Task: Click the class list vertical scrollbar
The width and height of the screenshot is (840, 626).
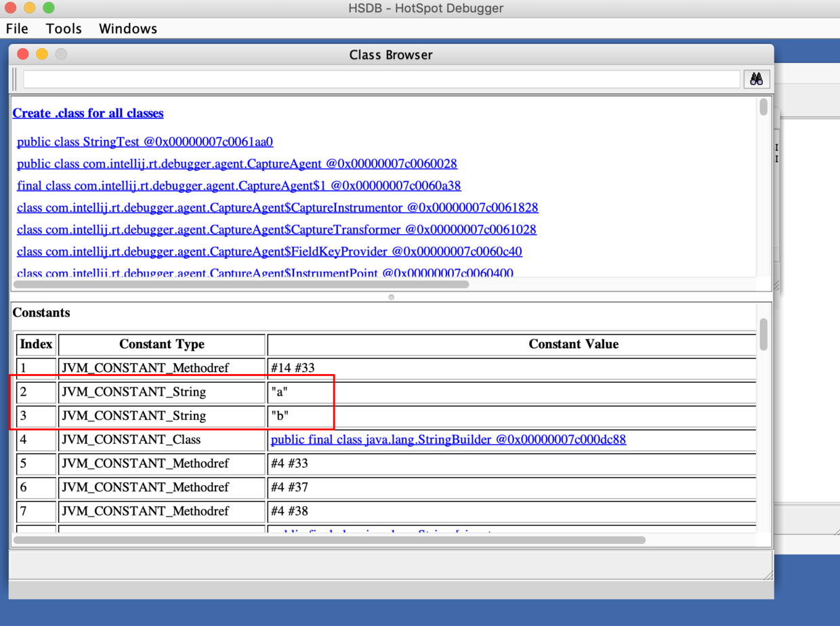Action: (x=763, y=108)
